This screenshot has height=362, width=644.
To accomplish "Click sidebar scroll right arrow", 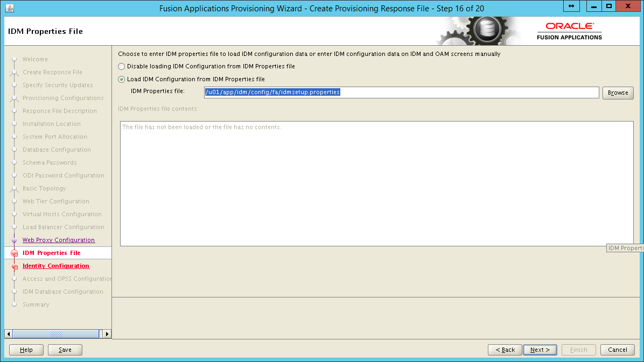I will pyautogui.click(x=107, y=334).
